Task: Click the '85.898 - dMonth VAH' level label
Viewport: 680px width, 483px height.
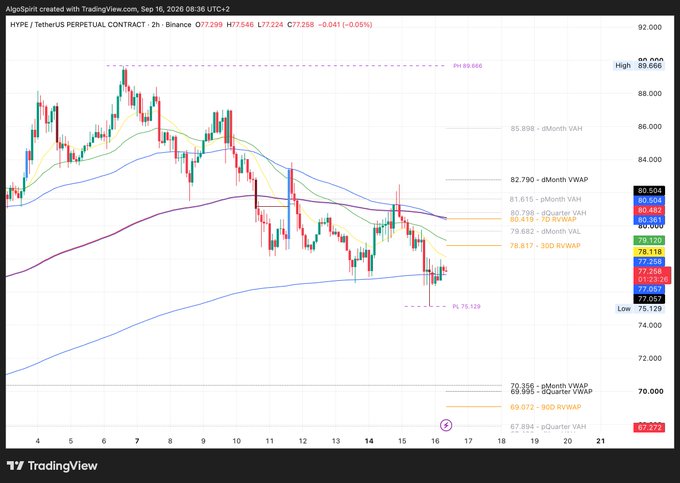Action: (546, 129)
